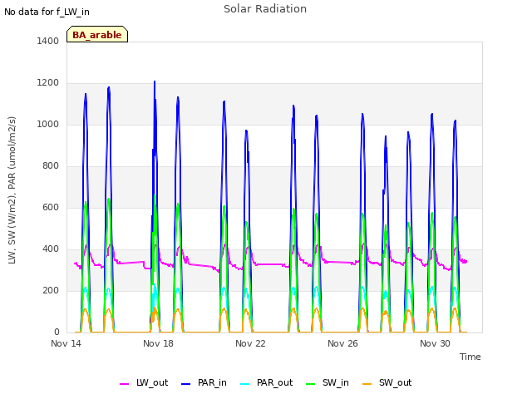532x399 pixels.
Task: Click the y-axis title LW, SW, PAR
Action: tap(12, 190)
